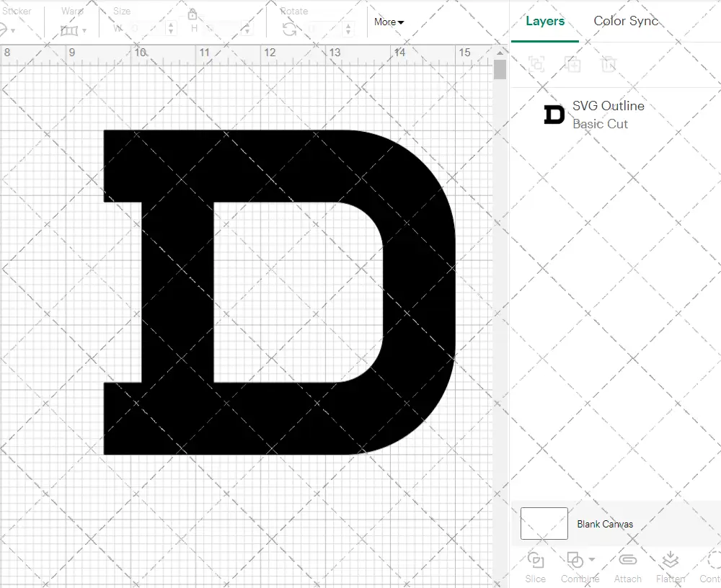Open the Warp tool
This screenshot has width=721, height=588.
pyautogui.click(x=68, y=30)
